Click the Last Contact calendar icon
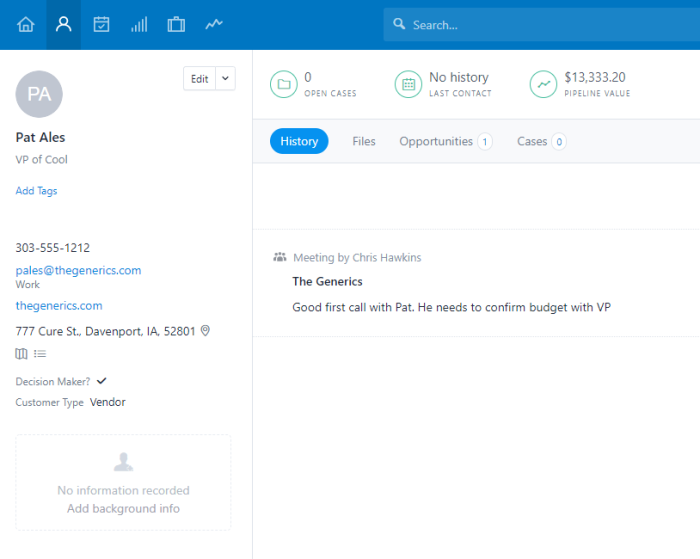Image resolution: width=700 pixels, height=559 pixels. coord(408,84)
